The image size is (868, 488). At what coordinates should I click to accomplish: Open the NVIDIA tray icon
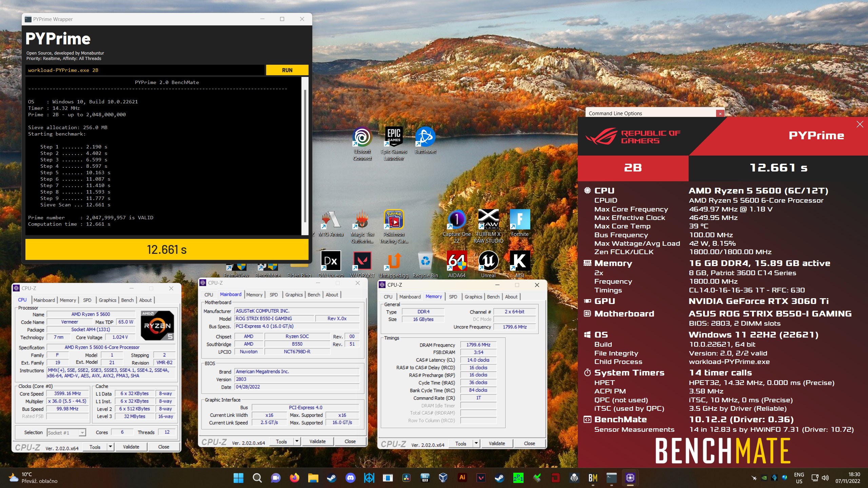[764, 478]
